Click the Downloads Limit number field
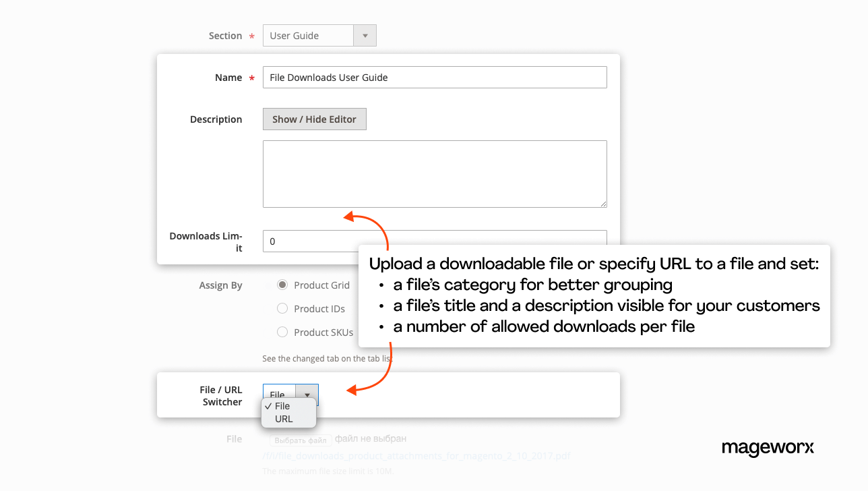 (310, 241)
